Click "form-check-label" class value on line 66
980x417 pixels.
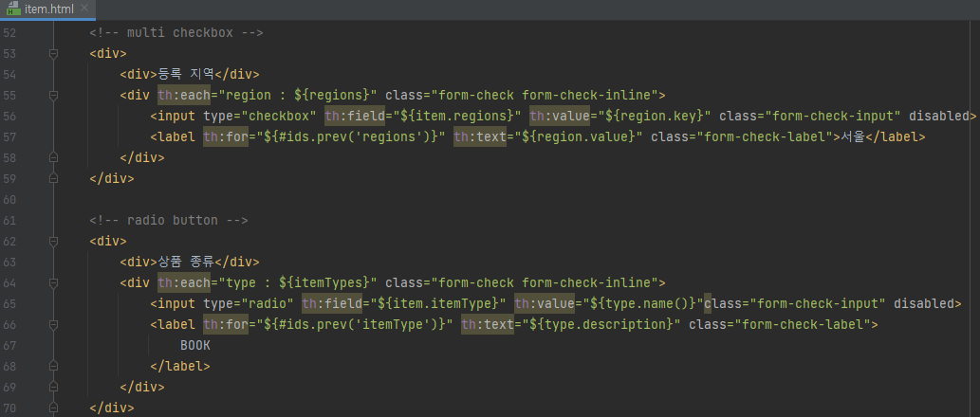tap(804, 325)
